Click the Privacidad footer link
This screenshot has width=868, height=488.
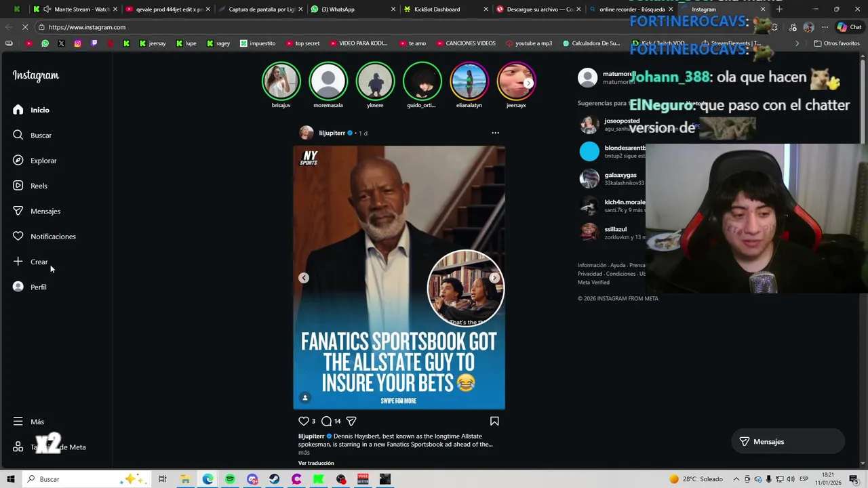tap(590, 274)
